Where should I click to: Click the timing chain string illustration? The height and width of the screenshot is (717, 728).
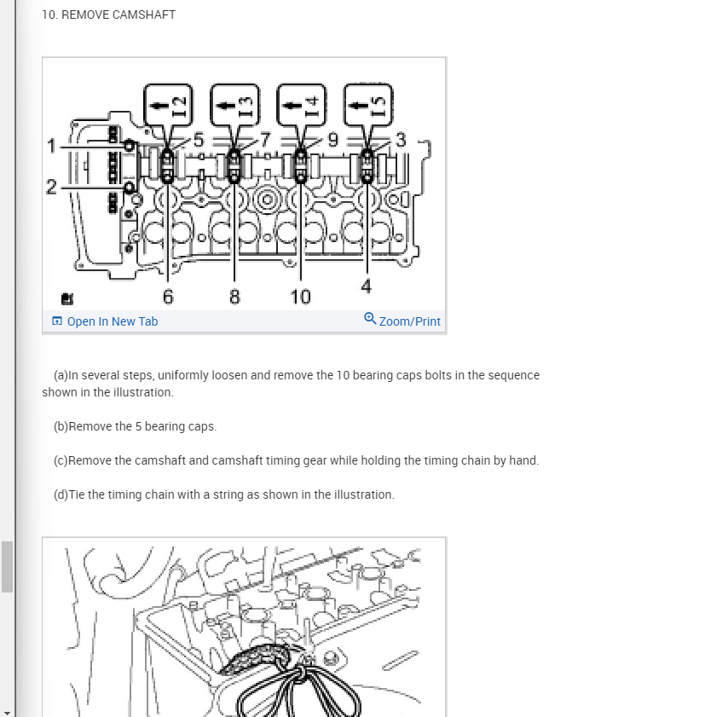pyautogui.click(x=244, y=627)
